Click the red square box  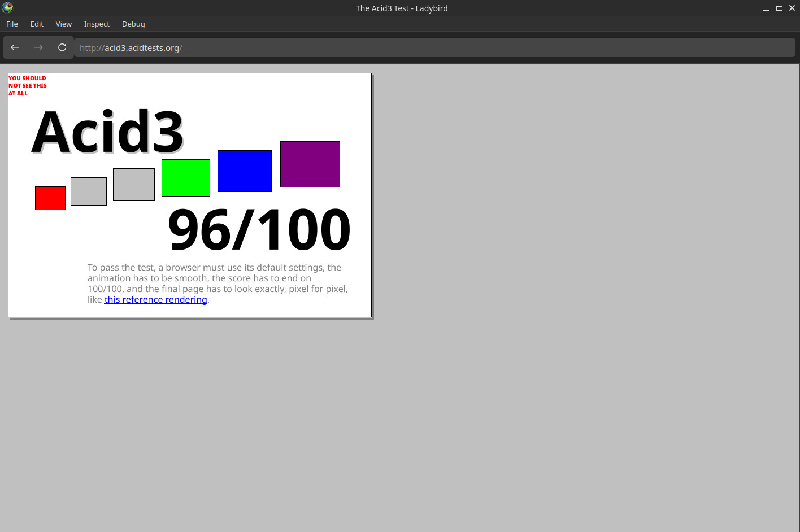coord(50,198)
